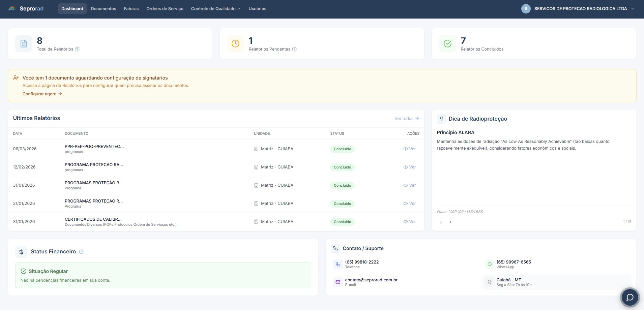
Task: Click the Seprorad logo icon
Action: (11, 8)
